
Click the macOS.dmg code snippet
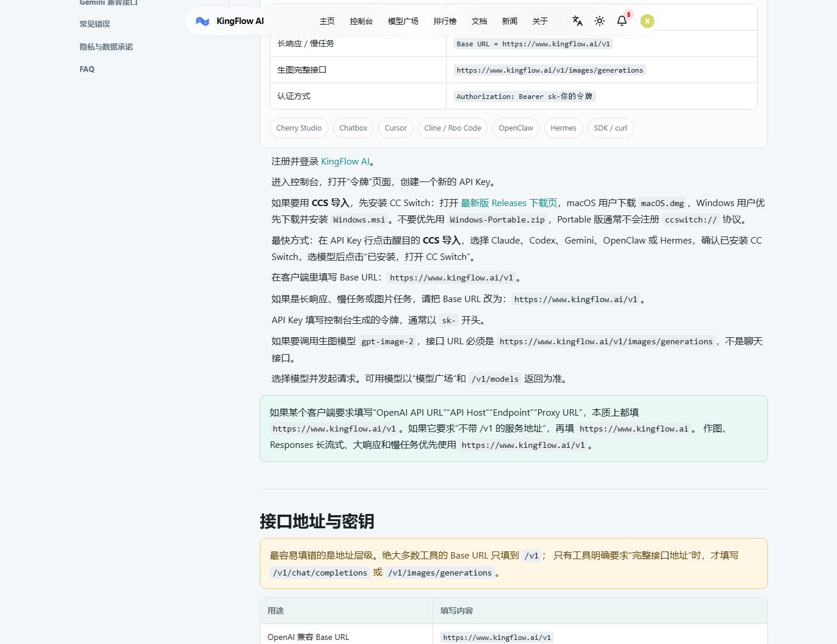pos(663,204)
